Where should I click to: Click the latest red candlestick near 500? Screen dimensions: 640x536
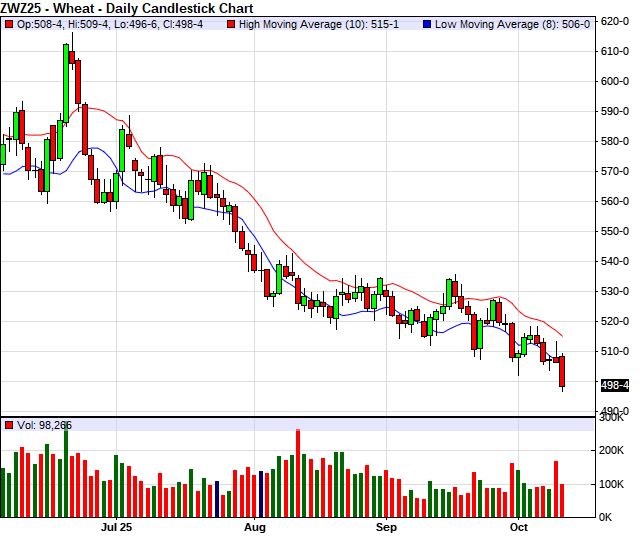point(562,371)
